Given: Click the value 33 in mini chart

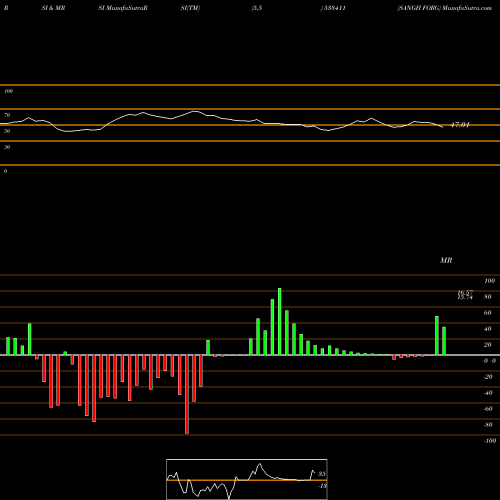Looking at the screenshot, I should (322, 474).
